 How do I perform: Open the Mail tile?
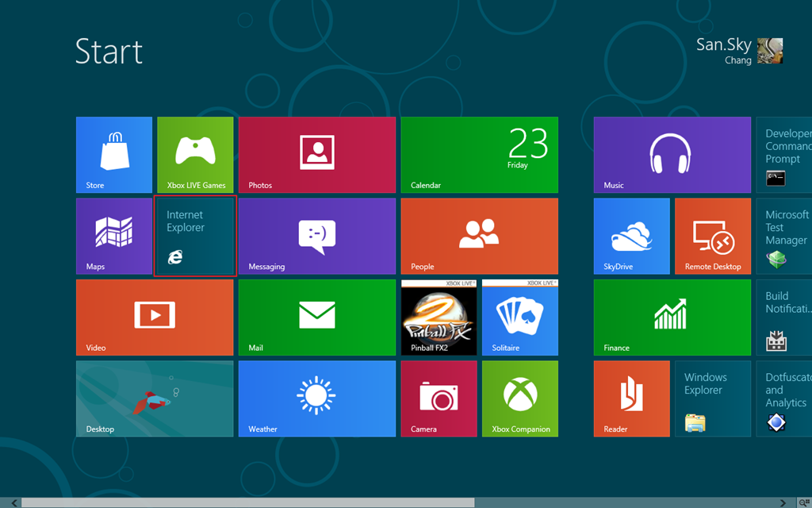[x=317, y=317]
